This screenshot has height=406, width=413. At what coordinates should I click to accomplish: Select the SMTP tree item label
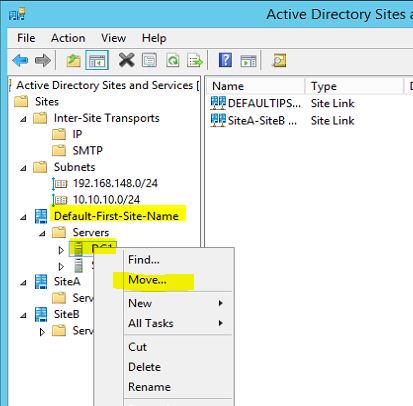click(88, 150)
